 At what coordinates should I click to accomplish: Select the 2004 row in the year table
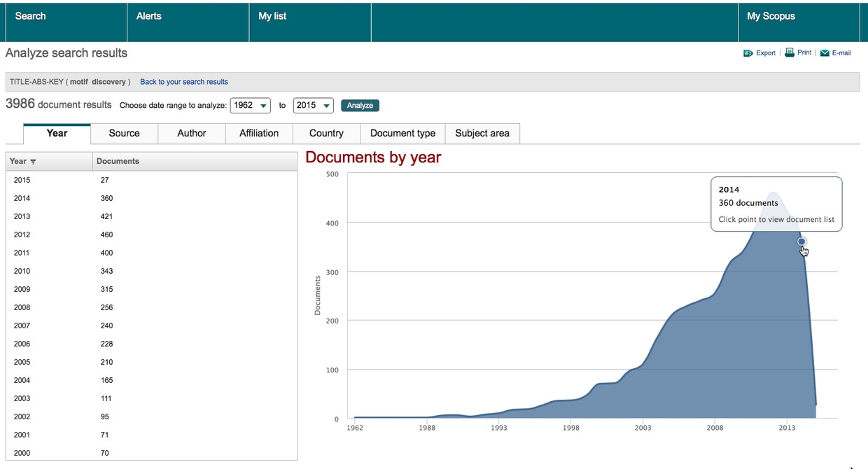[152, 380]
